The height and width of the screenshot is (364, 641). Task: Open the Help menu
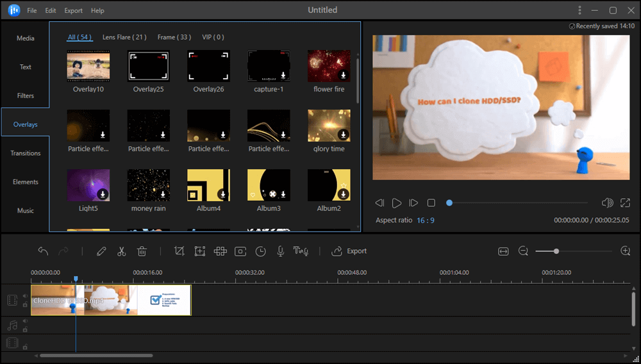[x=97, y=11]
